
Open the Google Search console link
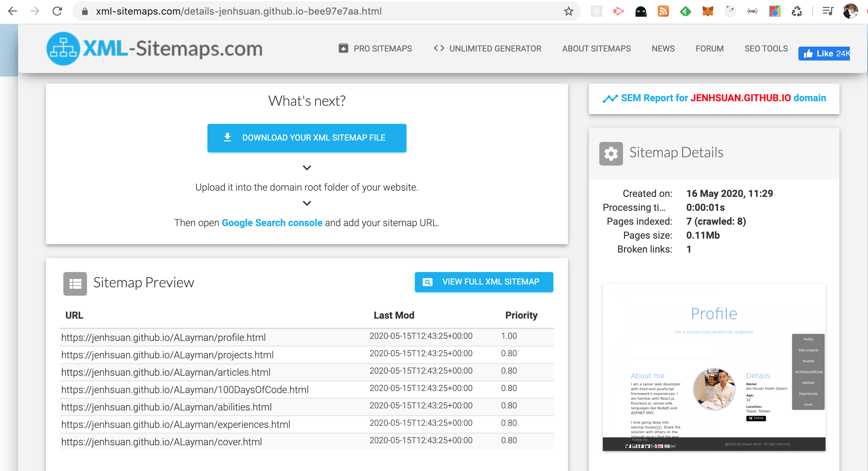(272, 223)
